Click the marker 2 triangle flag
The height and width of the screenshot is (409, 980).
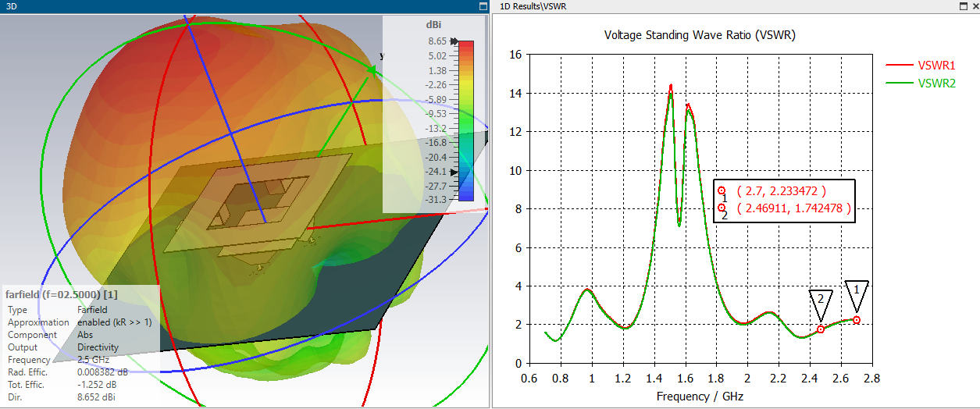click(821, 299)
